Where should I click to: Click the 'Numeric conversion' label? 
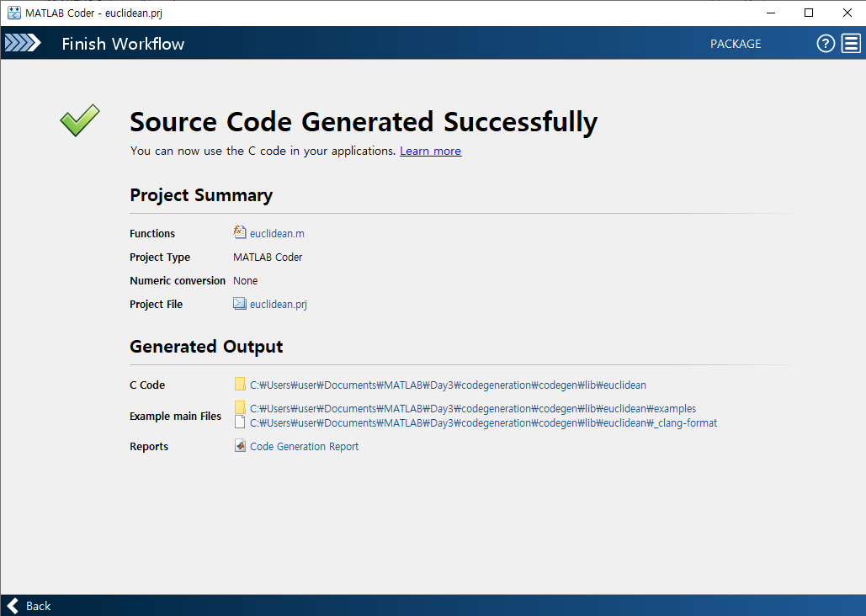[x=178, y=281]
